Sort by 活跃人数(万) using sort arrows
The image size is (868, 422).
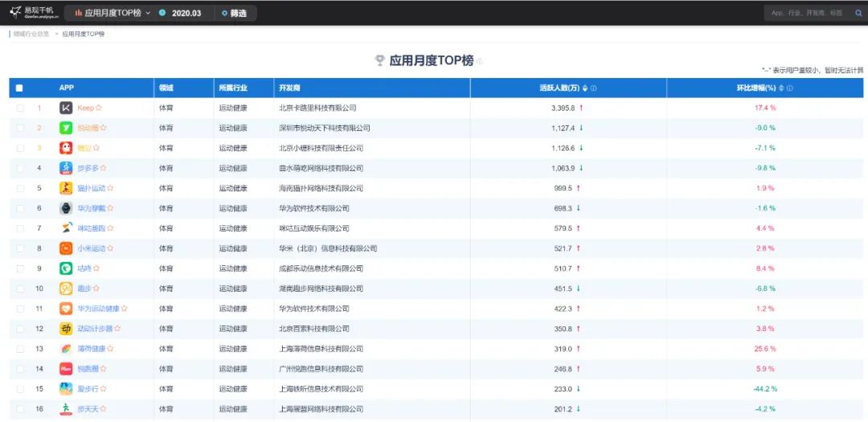[585, 88]
